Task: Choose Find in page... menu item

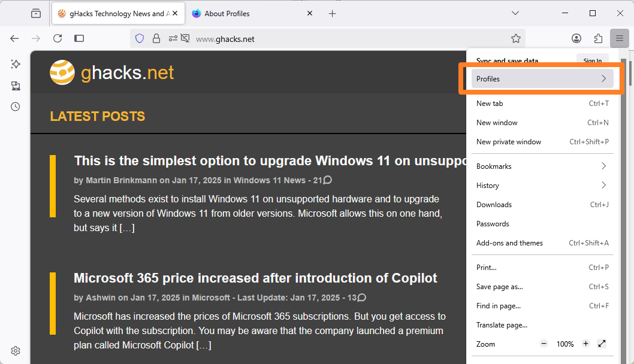Action: (542, 306)
